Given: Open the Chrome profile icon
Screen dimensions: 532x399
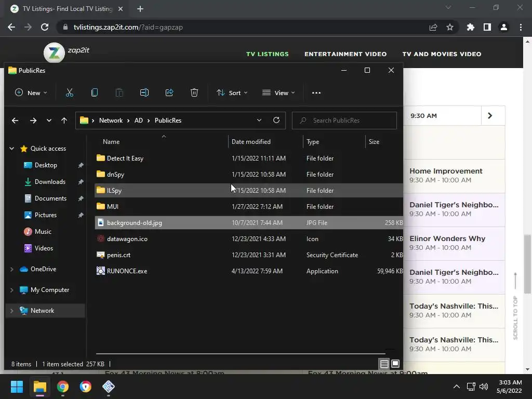Looking at the screenshot, I should pos(504,27).
